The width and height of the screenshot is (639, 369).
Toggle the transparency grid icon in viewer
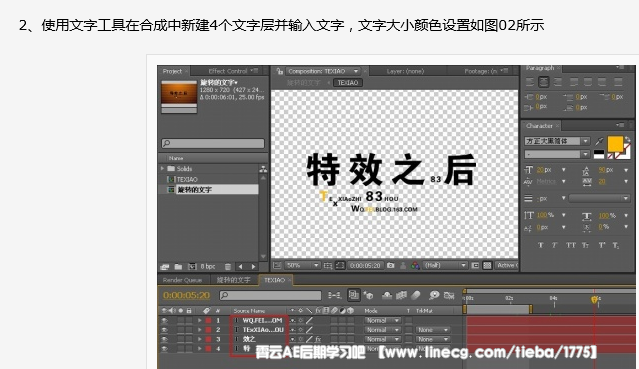point(487,265)
